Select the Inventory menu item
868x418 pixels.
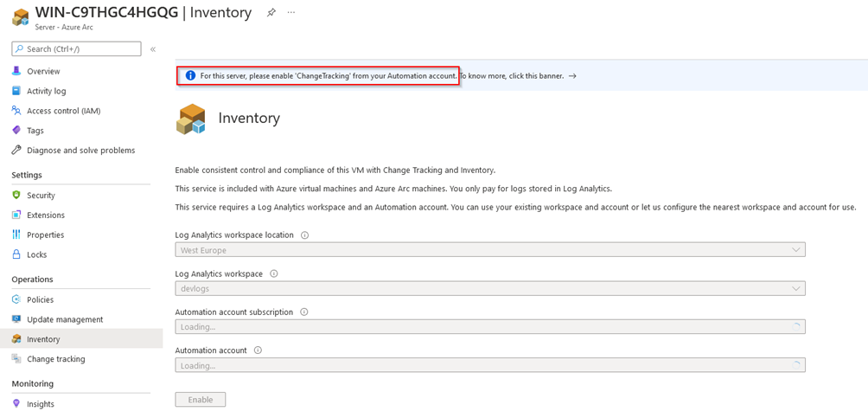pos(81,339)
